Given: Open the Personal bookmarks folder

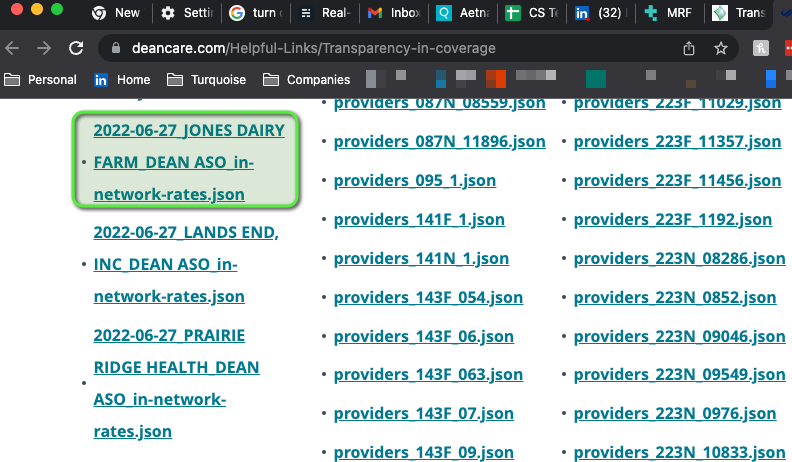Looking at the screenshot, I should click(x=41, y=80).
